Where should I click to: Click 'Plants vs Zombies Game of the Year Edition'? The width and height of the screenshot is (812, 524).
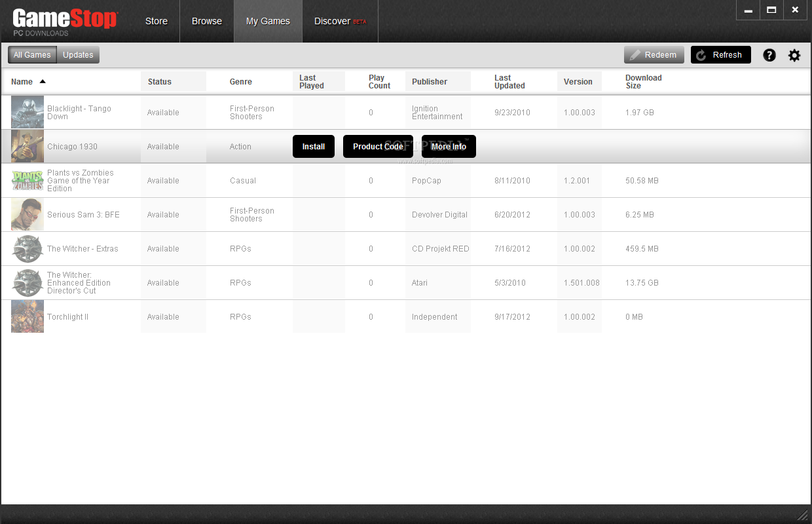pos(81,181)
